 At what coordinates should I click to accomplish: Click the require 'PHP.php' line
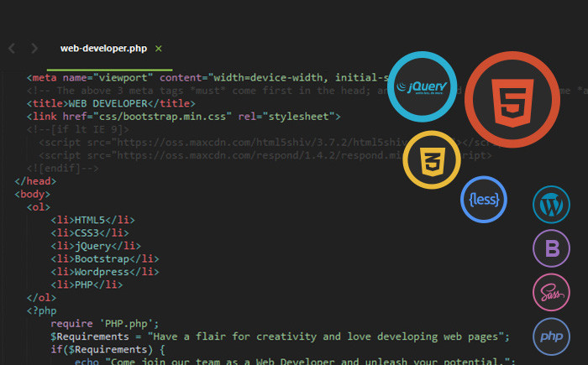click(105, 324)
